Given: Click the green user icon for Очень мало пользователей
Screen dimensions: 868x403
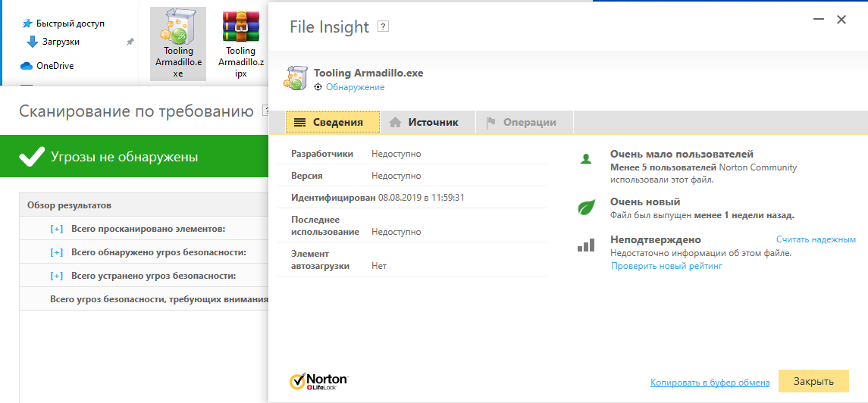Looking at the screenshot, I should (x=586, y=158).
